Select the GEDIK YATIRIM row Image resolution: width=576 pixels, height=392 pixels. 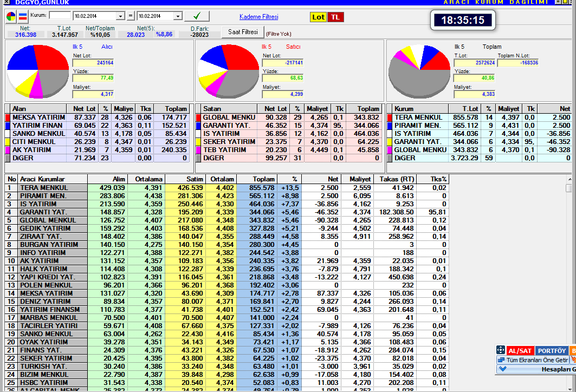click(x=226, y=228)
